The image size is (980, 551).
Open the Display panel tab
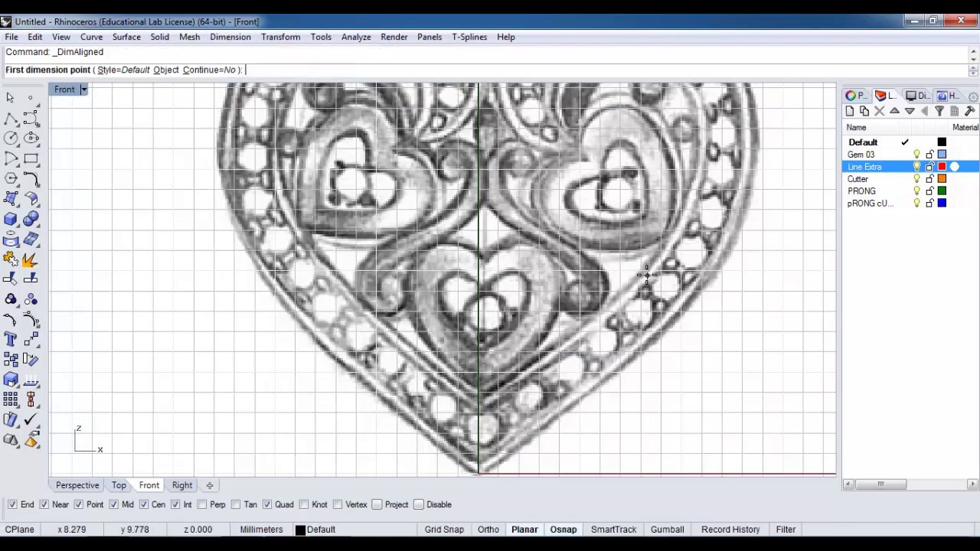point(917,96)
